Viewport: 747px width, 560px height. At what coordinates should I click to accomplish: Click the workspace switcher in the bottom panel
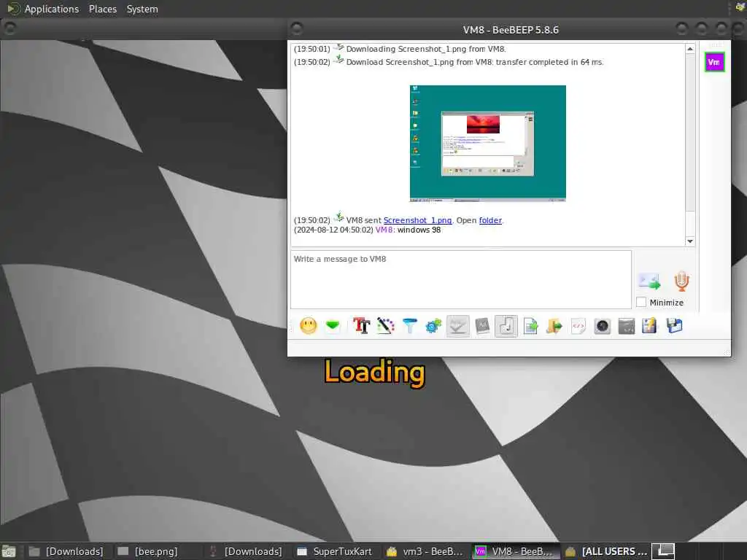coord(662,551)
